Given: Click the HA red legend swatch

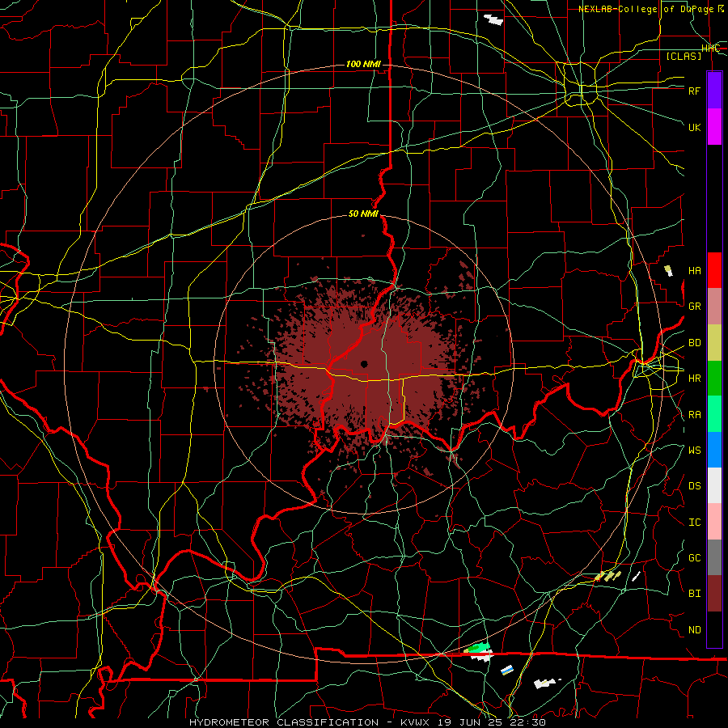Looking at the screenshot, I should tap(714, 270).
